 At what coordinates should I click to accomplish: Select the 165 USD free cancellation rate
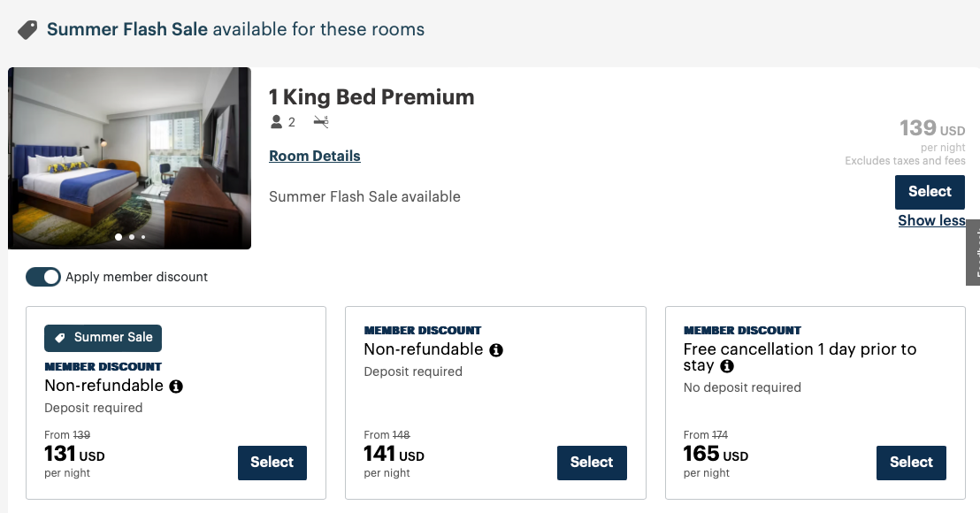911,463
